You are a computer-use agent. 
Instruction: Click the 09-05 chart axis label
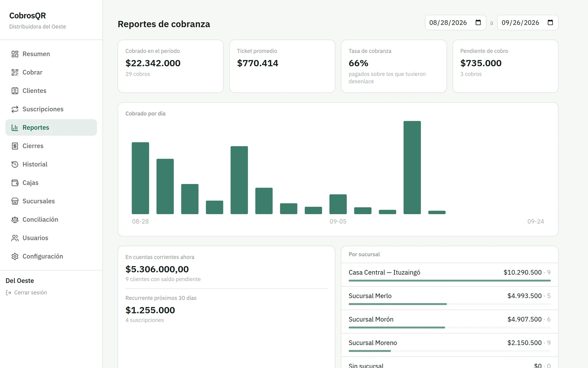click(338, 222)
